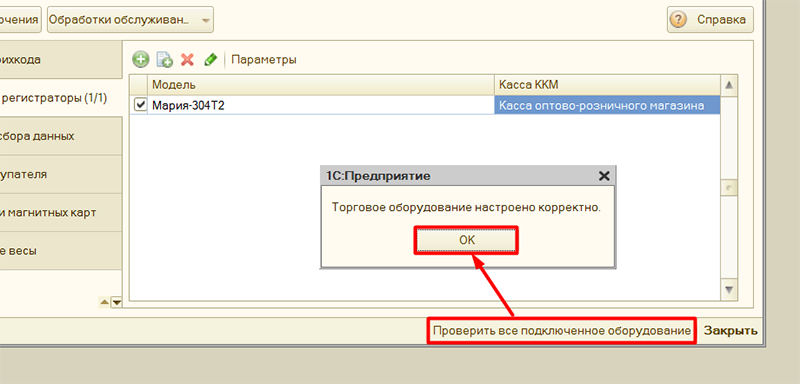Select the Касса оптово-розничного магазина cell
The image size is (800, 384).
coord(607,106)
